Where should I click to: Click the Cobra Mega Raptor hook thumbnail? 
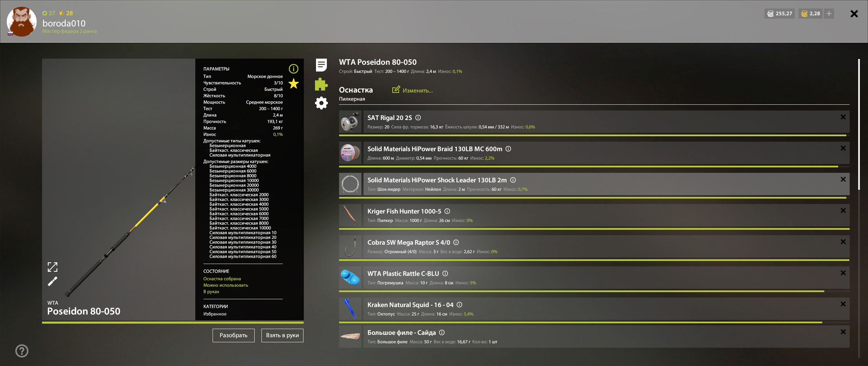[350, 246]
